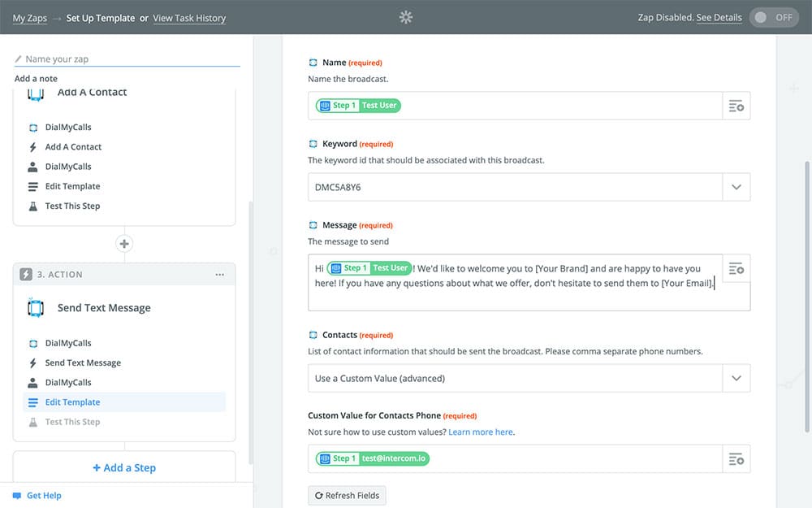The height and width of the screenshot is (508, 812).
Task: Select Test This Step under Add A Contact
Action: pyautogui.click(x=72, y=206)
